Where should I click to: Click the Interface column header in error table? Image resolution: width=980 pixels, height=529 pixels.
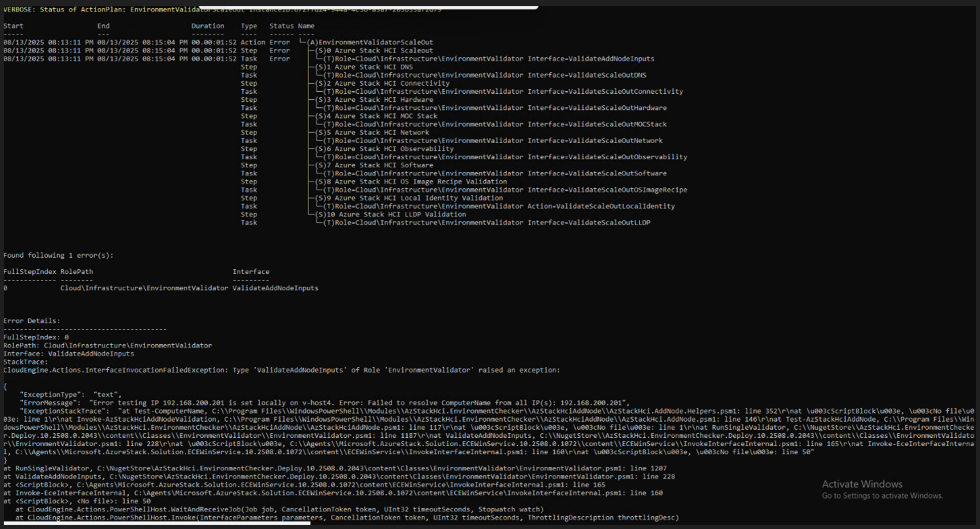click(251, 271)
